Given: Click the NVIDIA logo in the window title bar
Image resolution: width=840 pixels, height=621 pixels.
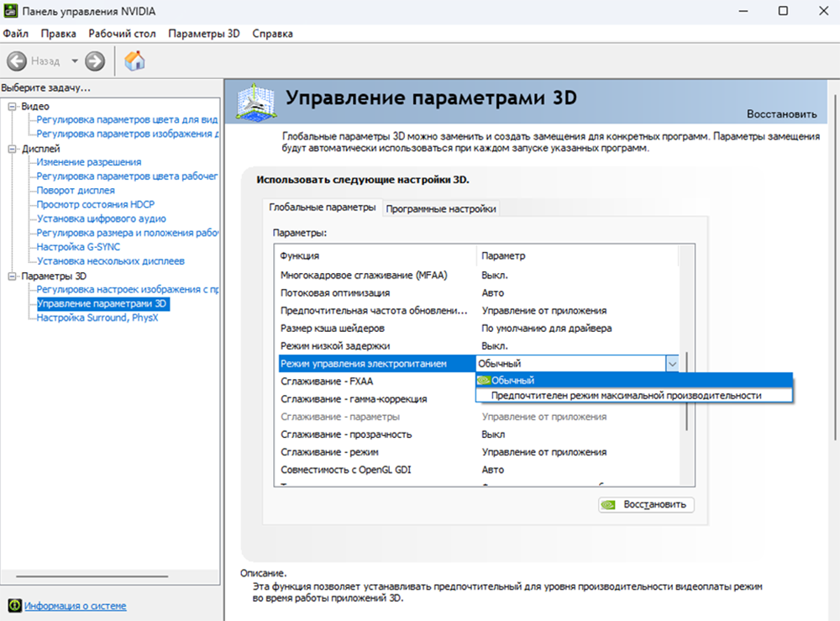Looking at the screenshot, I should click(10, 11).
